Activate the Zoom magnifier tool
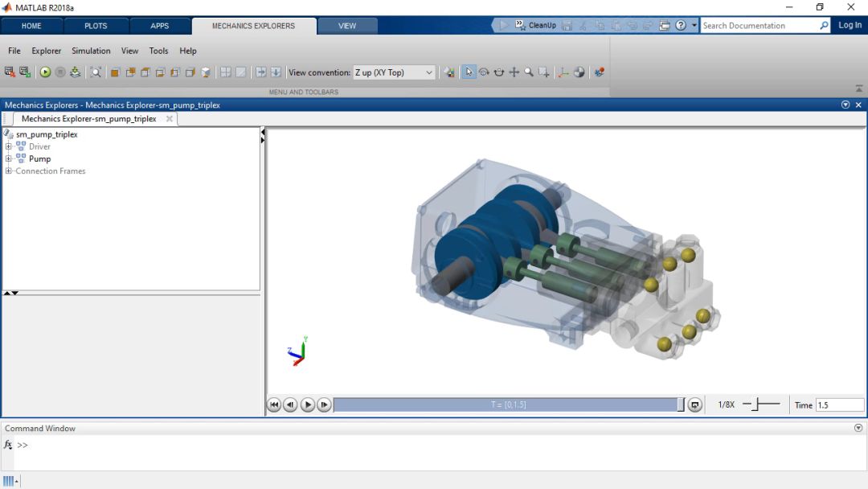The width and height of the screenshot is (868, 489). (529, 72)
